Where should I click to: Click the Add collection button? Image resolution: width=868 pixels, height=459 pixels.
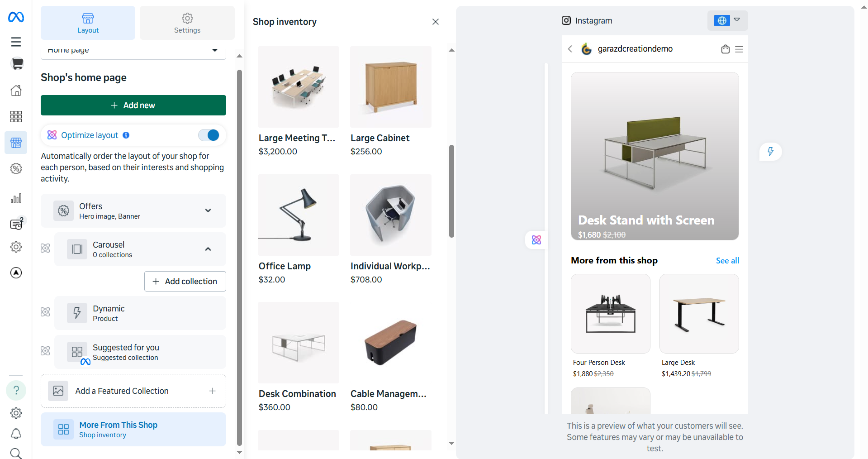(185, 281)
